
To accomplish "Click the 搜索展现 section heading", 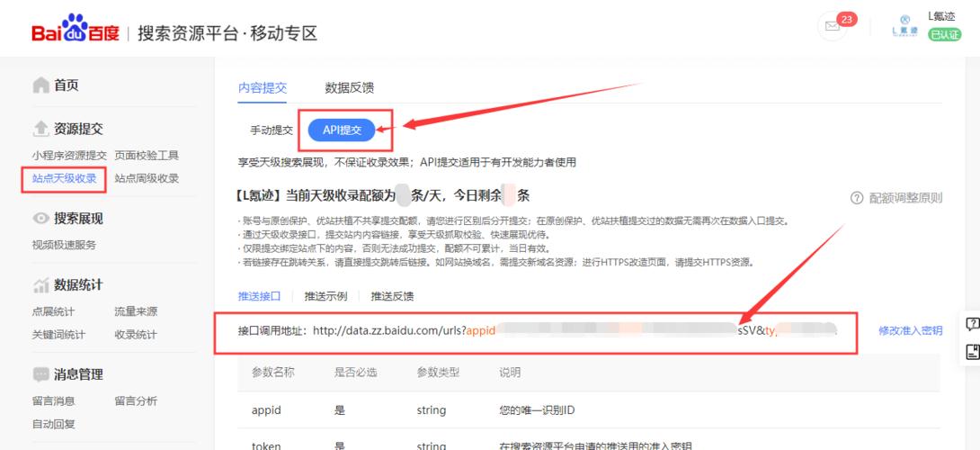I will (x=79, y=219).
